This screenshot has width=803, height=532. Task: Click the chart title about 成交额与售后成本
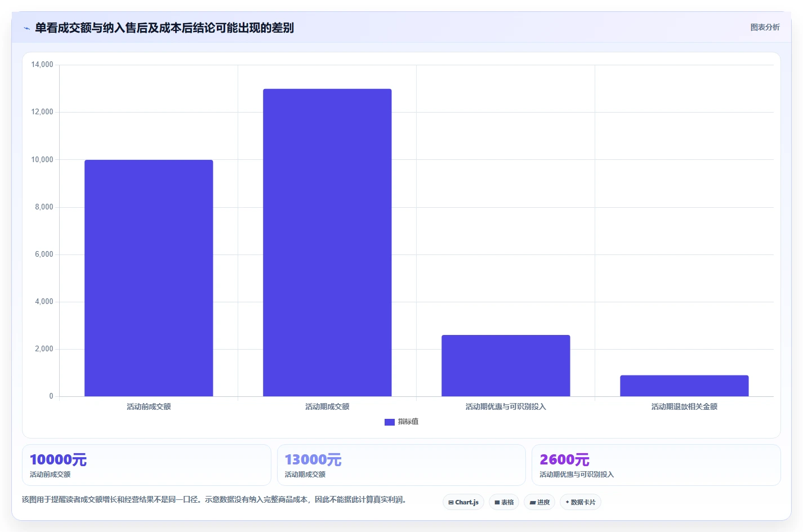pos(164,28)
